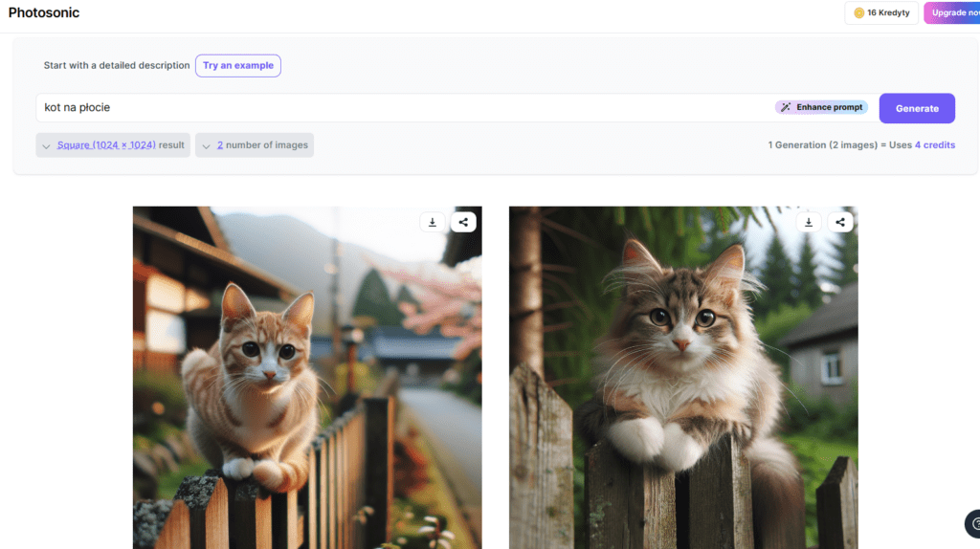The height and width of the screenshot is (549, 980).
Task: Hit the purple Generate button
Action: click(x=916, y=108)
